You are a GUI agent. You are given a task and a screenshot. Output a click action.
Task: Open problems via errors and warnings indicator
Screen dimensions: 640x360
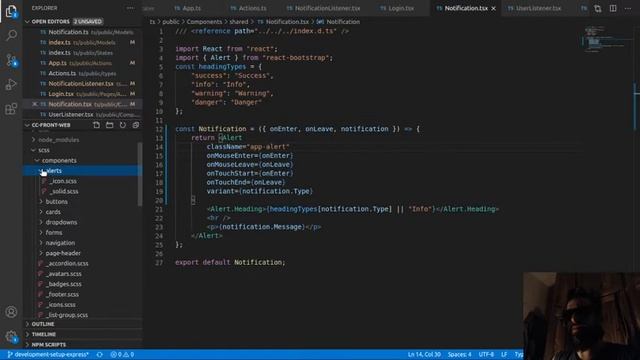coord(122,355)
